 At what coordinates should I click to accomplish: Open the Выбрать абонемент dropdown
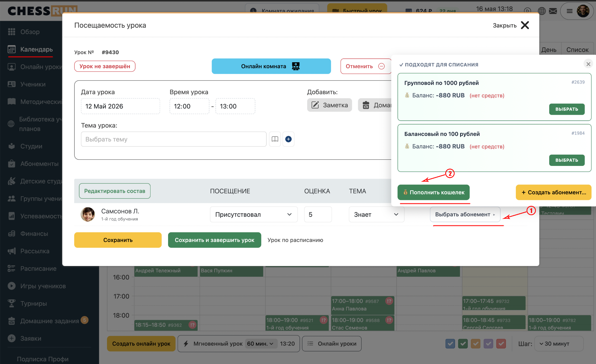[x=465, y=214]
